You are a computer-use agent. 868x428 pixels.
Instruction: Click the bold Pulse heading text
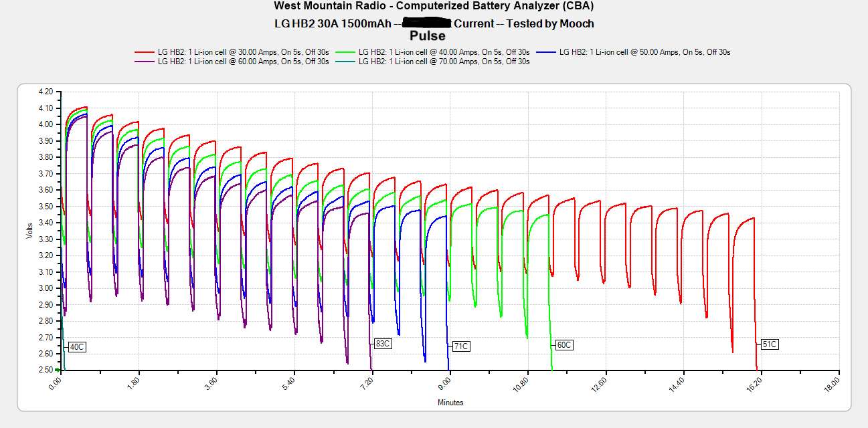[427, 36]
